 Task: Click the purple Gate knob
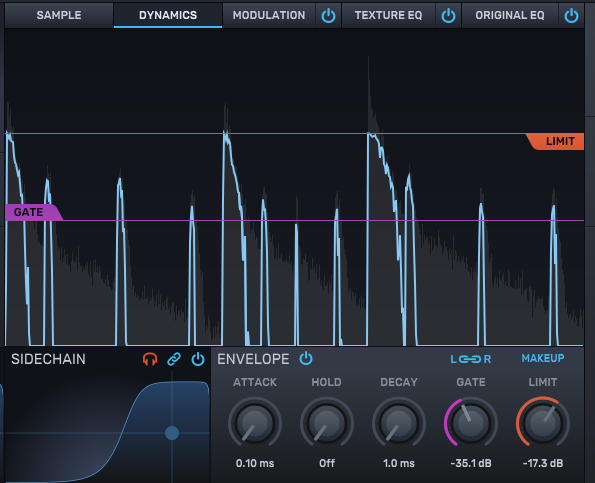471,422
